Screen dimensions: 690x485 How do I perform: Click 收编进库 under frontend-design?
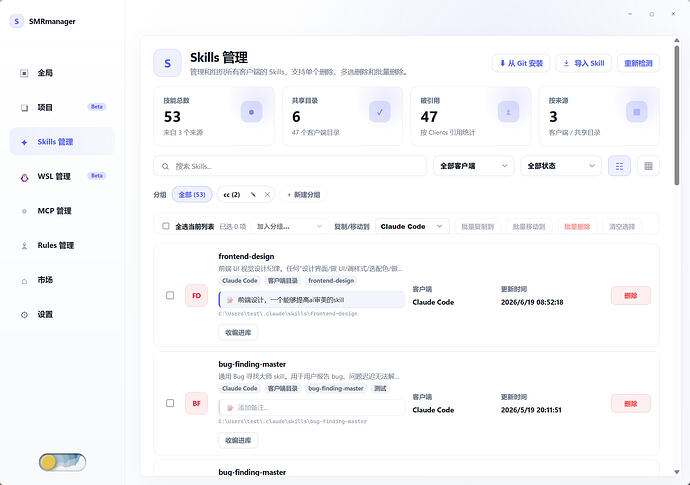click(238, 333)
